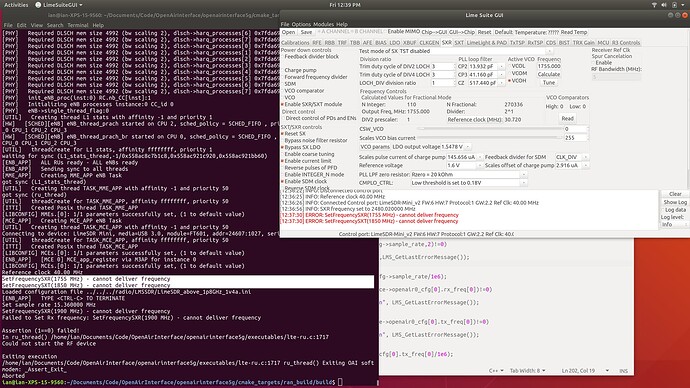Click the Save button in Lime Suite toolbar
690x388 pixels.
pos(306,32)
